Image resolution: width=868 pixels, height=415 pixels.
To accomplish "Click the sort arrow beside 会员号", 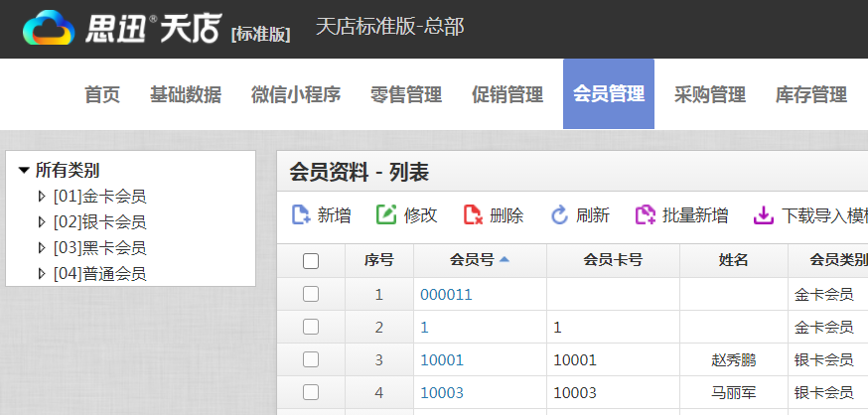I will point(504,259).
